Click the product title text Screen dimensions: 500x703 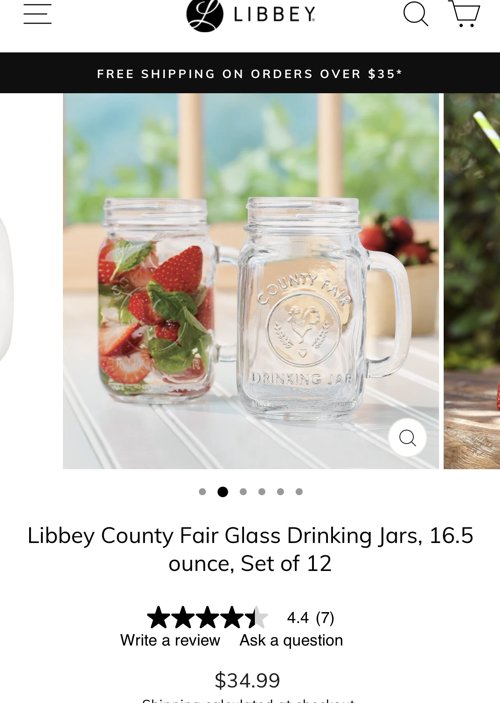(x=250, y=549)
